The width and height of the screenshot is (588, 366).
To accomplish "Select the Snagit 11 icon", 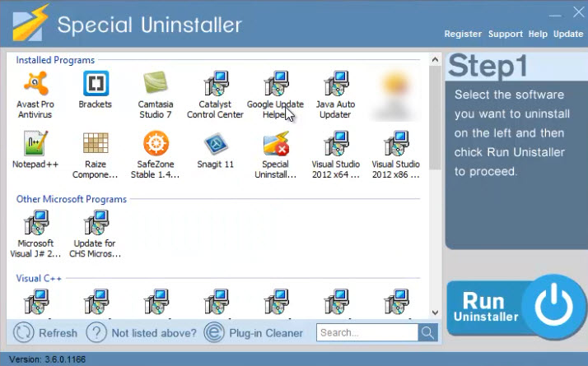I will tap(216, 144).
